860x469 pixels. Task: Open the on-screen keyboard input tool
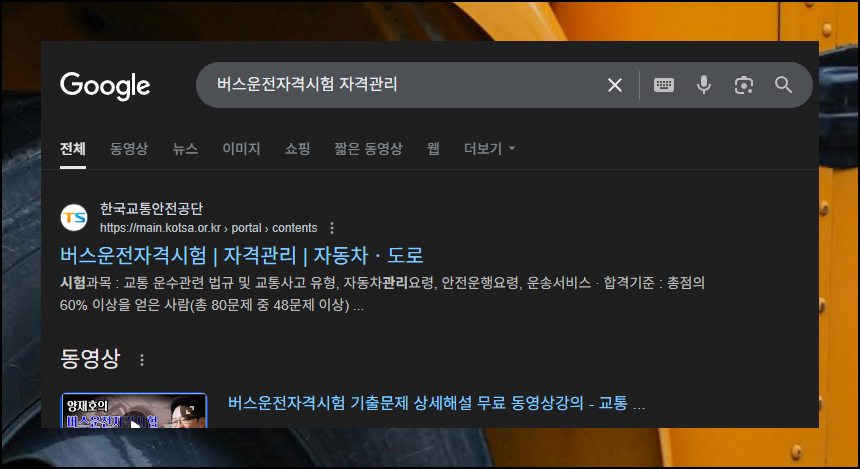[664, 85]
